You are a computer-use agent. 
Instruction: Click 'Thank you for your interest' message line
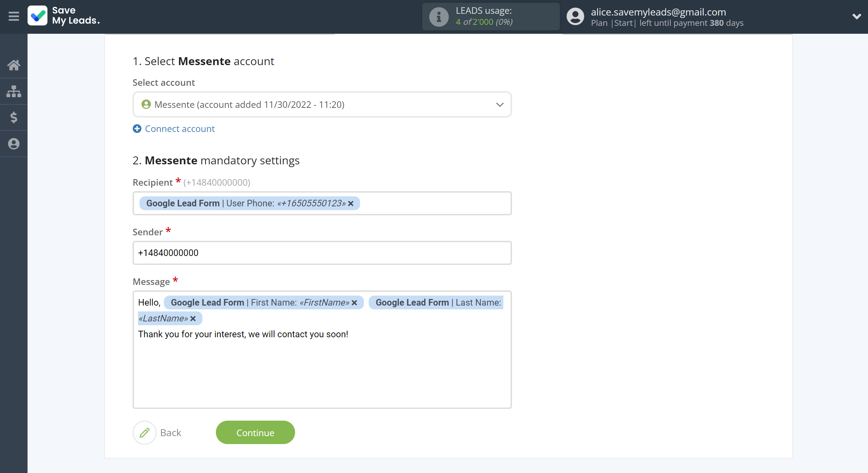pyautogui.click(x=243, y=334)
